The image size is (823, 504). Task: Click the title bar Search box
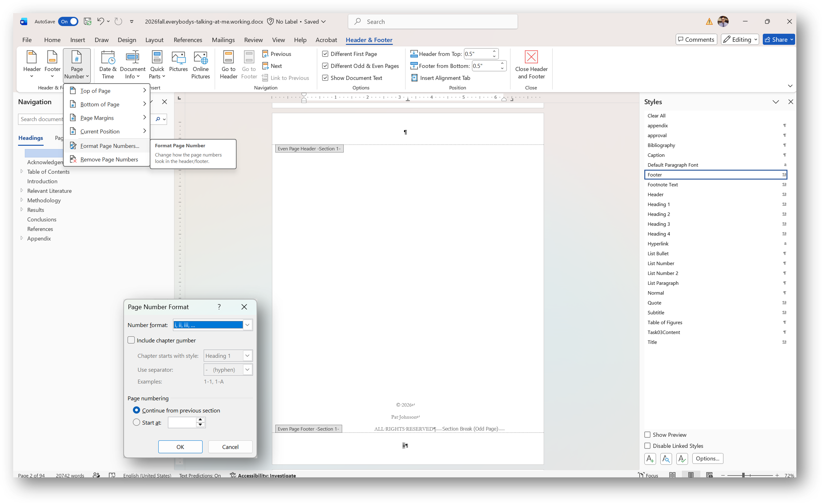(433, 21)
